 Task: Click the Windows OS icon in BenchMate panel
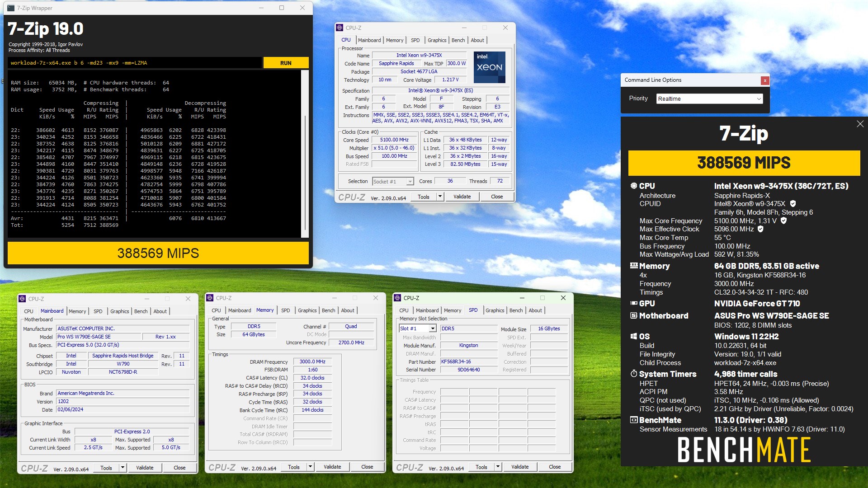click(x=634, y=336)
